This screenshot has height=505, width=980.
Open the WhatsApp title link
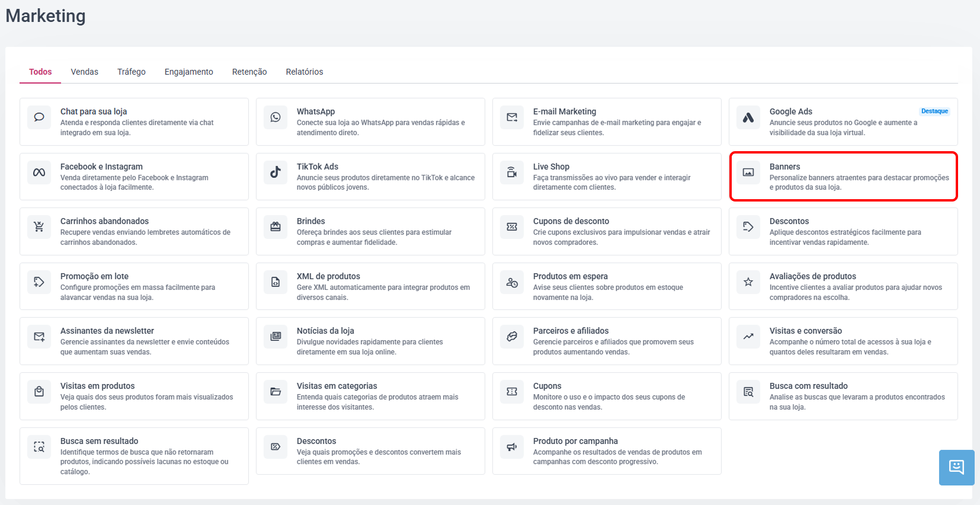[316, 111]
